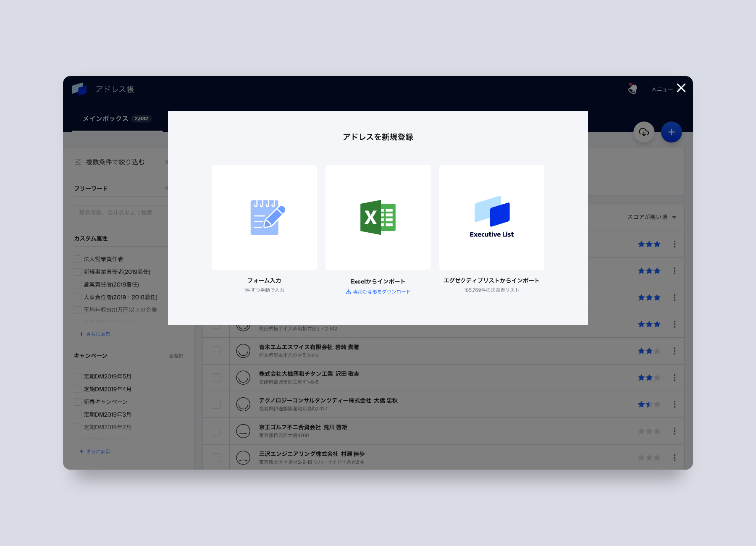Viewport: 756px width, 546px height.
Task: Select the Excel import icon
Action: pyautogui.click(x=378, y=217)
